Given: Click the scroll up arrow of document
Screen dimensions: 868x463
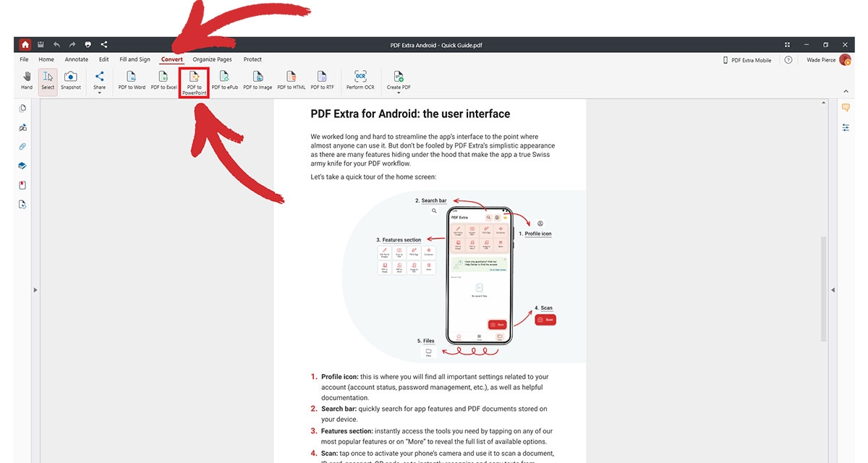Looking at the screenshot, I should coord(823,103).
